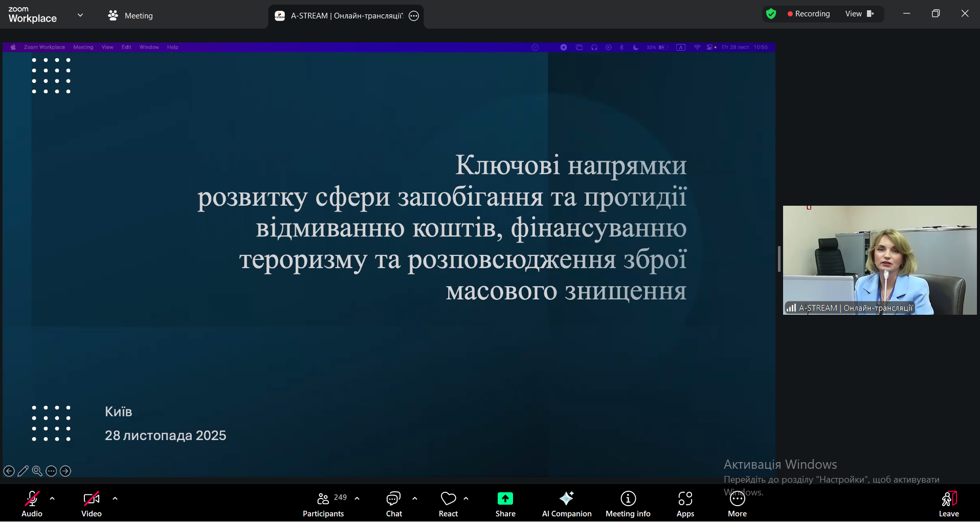This screenshot has height=522, width=980.
Task: Open the Chat panel
Action: [x=394, y=504]
